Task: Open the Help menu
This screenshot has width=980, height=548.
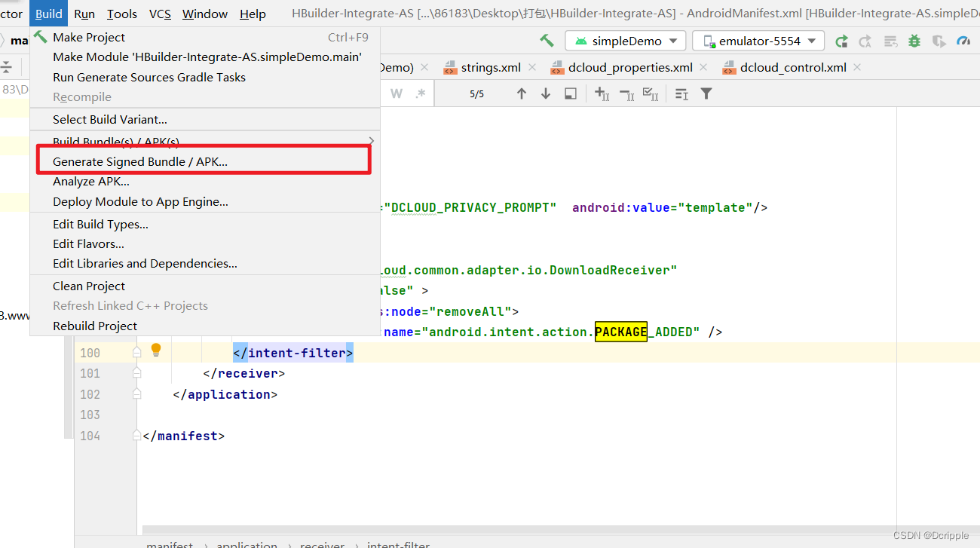Action: pyautogui.click(x=253, y=14)
